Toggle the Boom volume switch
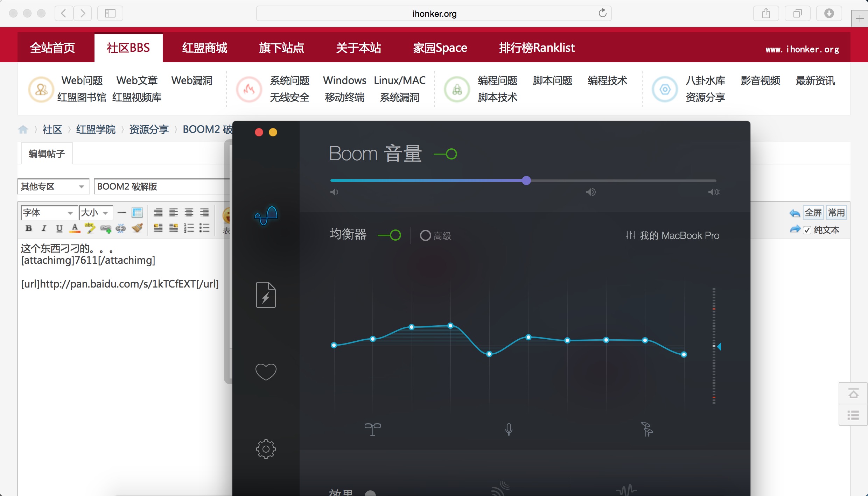Viewport: 868px width, 496px height. point(445,154)
